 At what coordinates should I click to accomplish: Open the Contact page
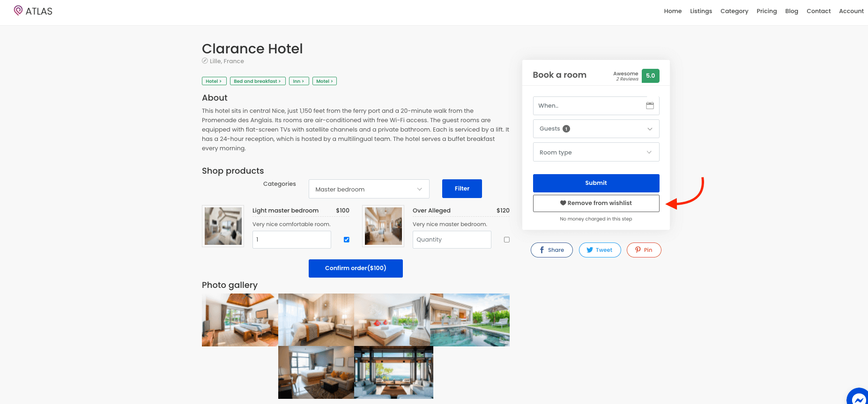[x=818, y=11]
